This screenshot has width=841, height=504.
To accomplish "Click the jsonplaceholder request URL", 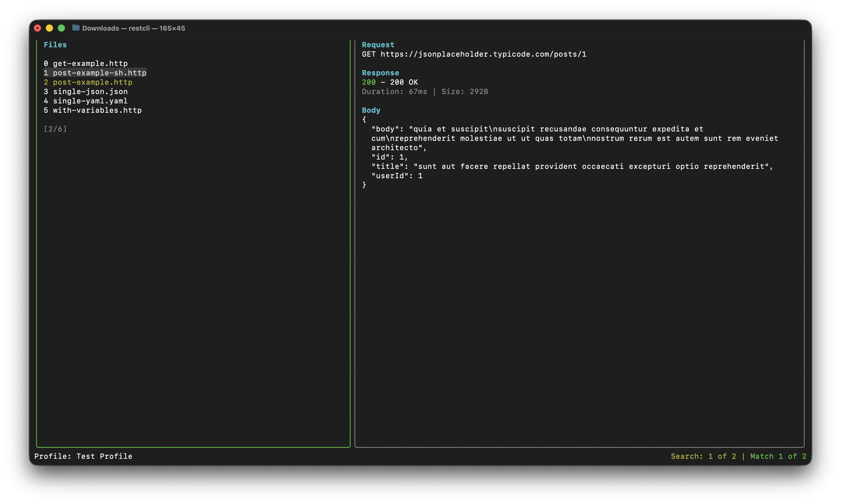I will 483,54.
